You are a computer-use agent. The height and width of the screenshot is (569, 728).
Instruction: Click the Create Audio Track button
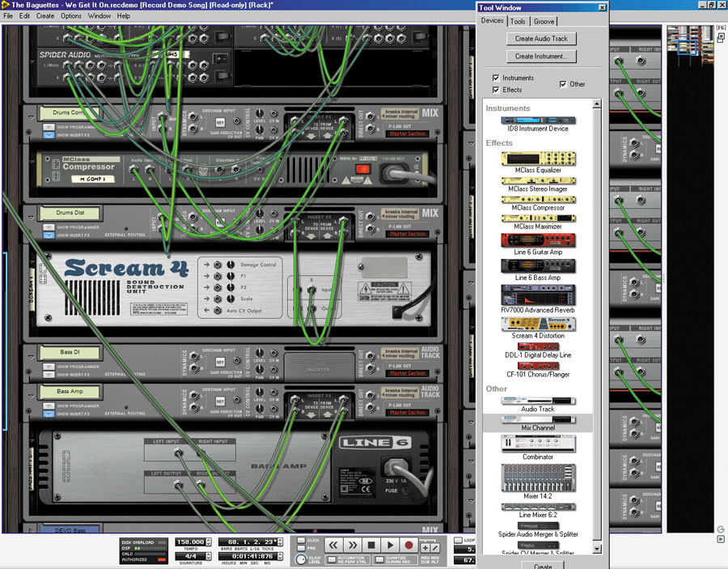(x=541, y=38)
